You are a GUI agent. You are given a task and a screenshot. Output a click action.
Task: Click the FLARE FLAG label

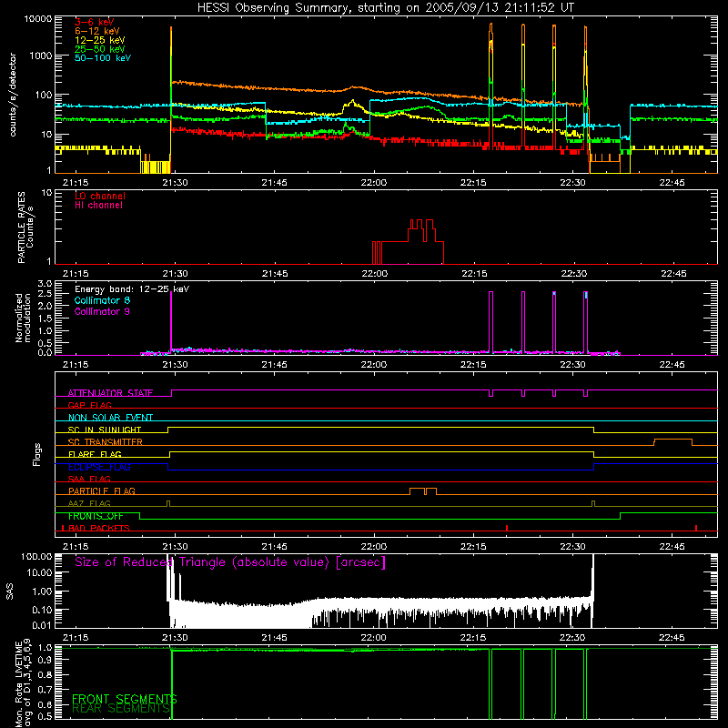tap(95, 454)
